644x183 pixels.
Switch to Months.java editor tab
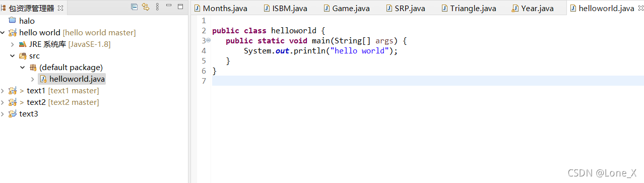(x=221, y=8)
